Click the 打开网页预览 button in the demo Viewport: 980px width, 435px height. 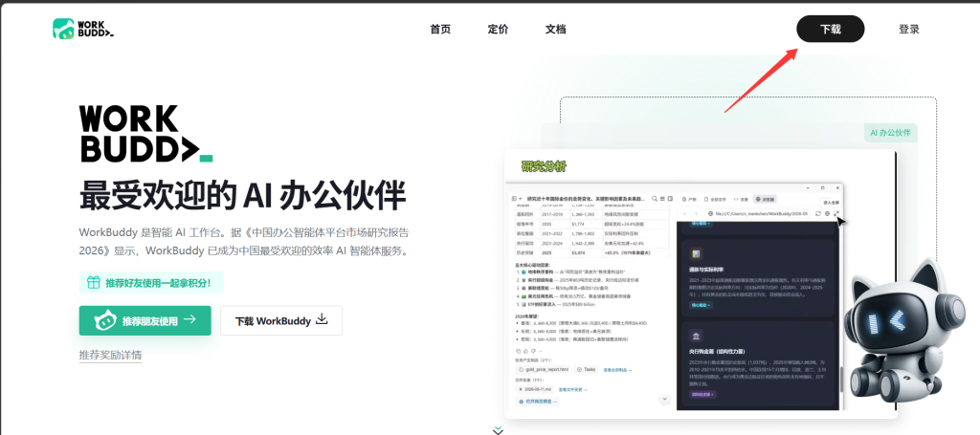538,402
